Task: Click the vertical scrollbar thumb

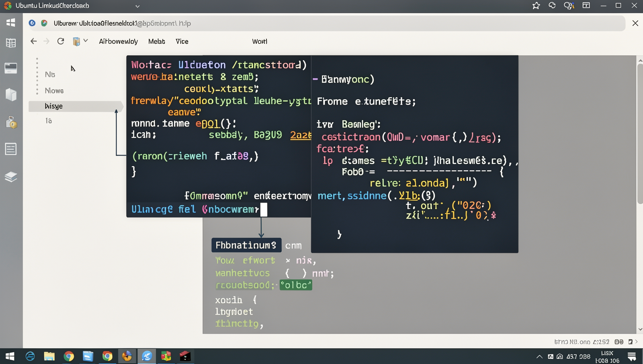Action: pyautogui.click(x=640, y=134)
